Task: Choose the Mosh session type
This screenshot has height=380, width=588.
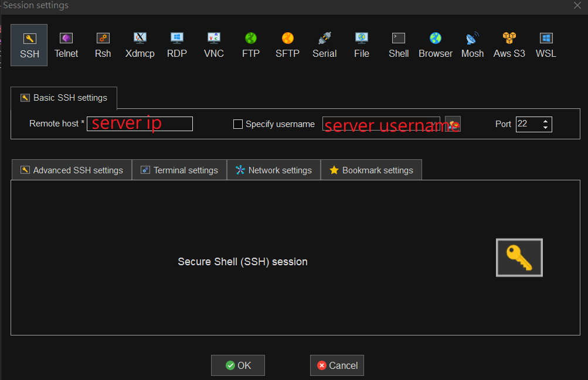Action: click(472, 44)
